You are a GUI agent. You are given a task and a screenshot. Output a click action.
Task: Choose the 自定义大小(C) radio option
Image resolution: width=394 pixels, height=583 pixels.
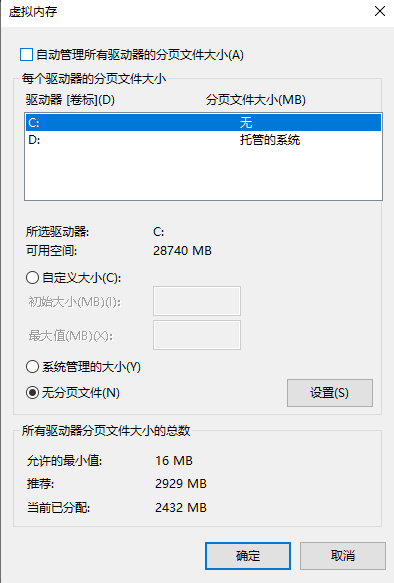(32, 278)
